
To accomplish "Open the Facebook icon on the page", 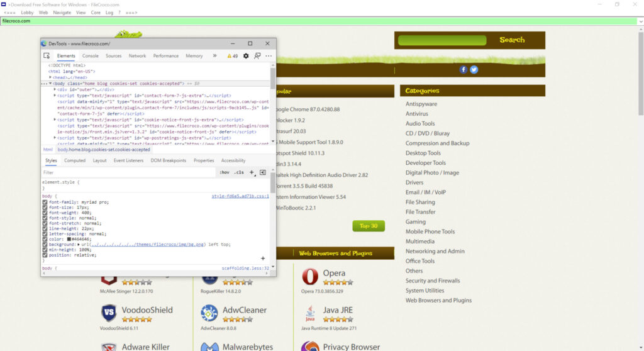I will click(x=464, y=69).
